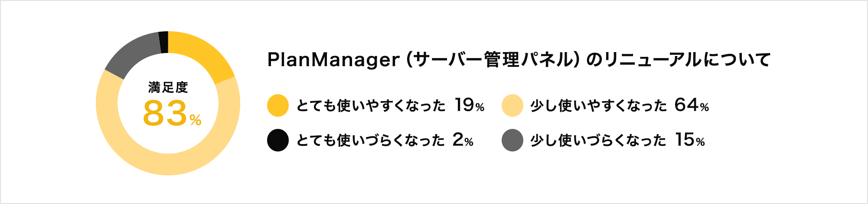
Task: Select the thin black donut segment
Action: coord(163,42)
